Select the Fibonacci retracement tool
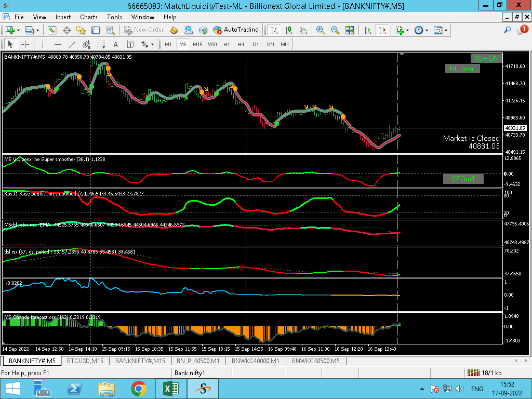This screenshot has width=532, height=399. 100,44
